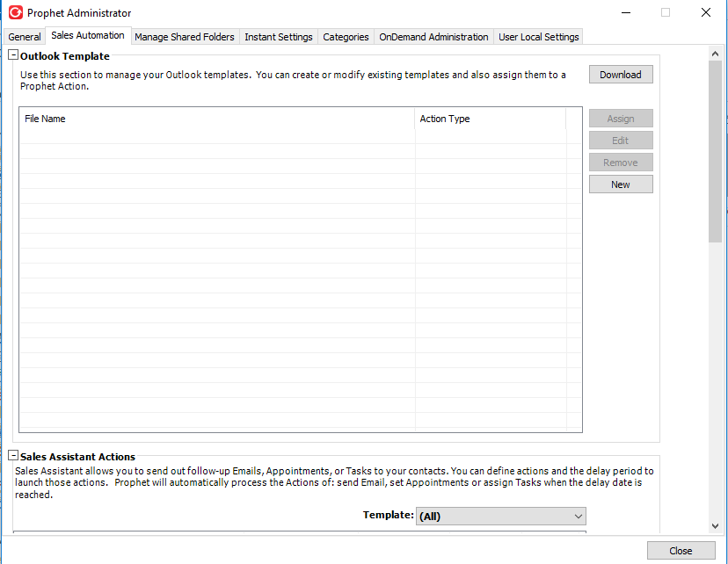This screenshot has width=728, height=564.
Task: Open the General tab
Action: coord(25,37)
